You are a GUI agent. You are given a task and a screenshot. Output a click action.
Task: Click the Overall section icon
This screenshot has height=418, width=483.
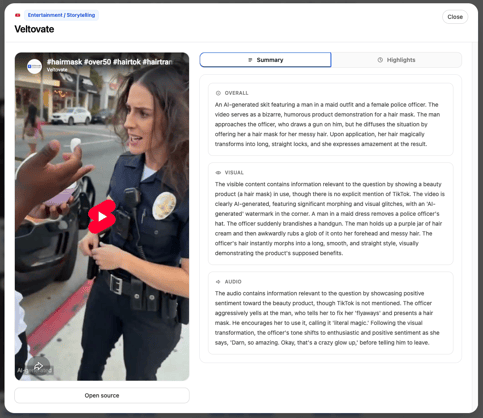coord(218,93)
